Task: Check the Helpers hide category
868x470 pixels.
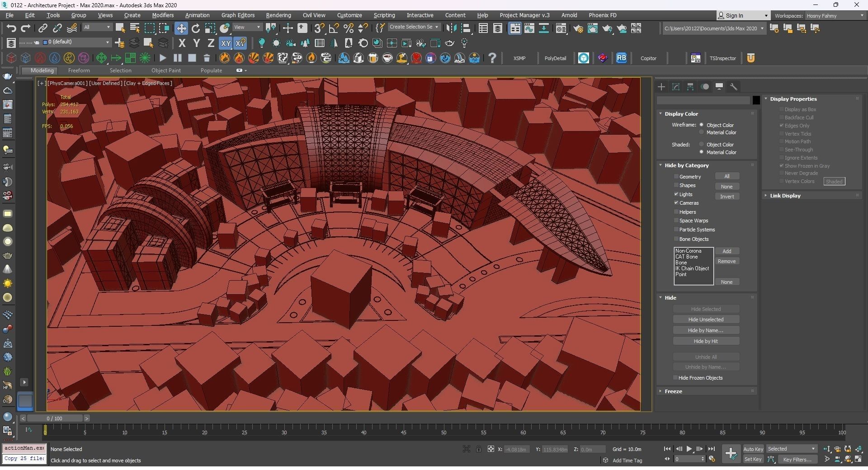Action: [x=676, y=212]
